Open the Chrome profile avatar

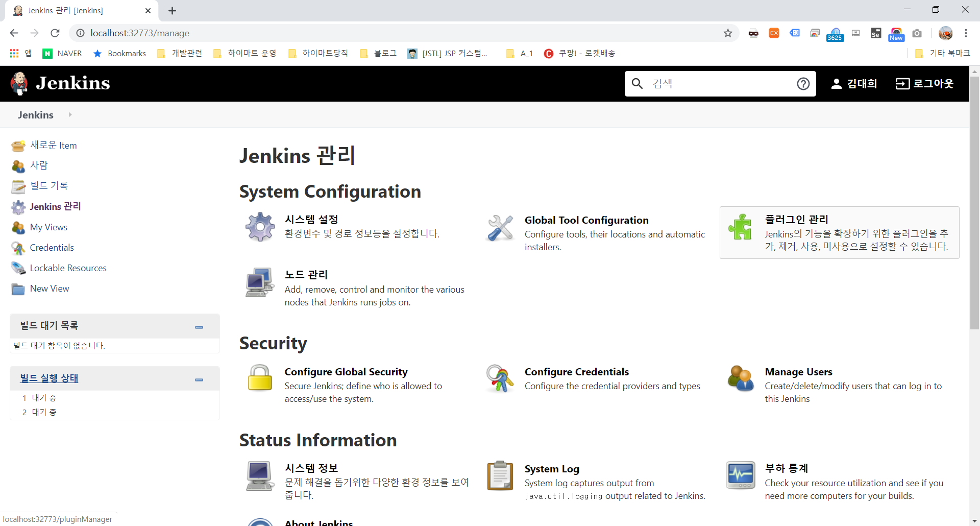click(x=945, y=33)
